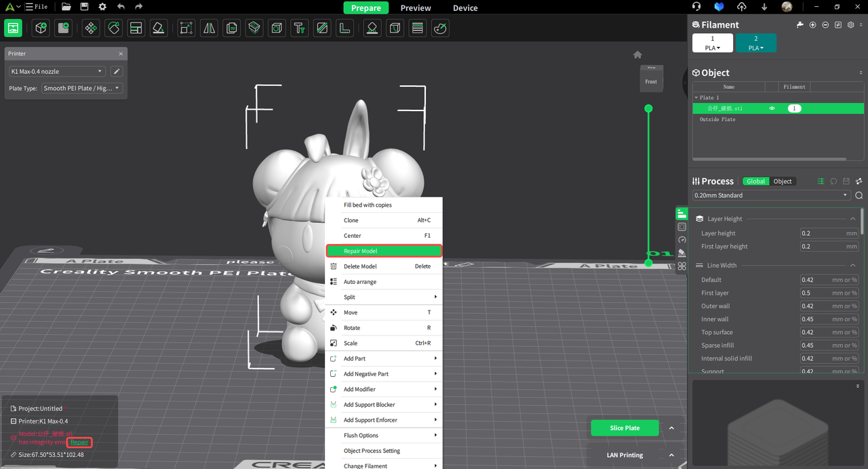Select the Prepare tab
Viewport: 868px width, 469px height.
click(366, 8)
